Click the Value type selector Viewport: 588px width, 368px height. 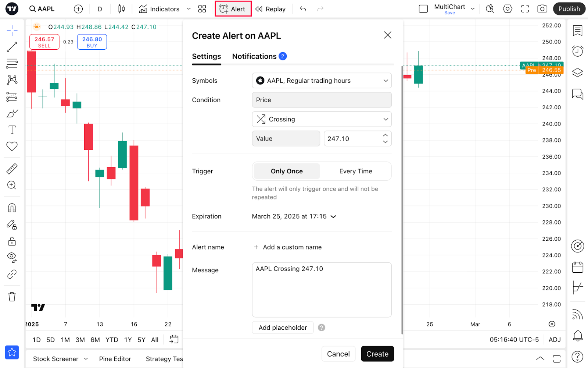click(x=286, y=139)
